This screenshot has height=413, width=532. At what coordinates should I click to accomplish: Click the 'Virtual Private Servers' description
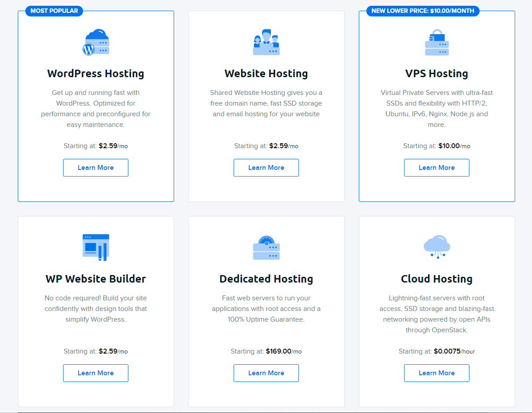437,108
